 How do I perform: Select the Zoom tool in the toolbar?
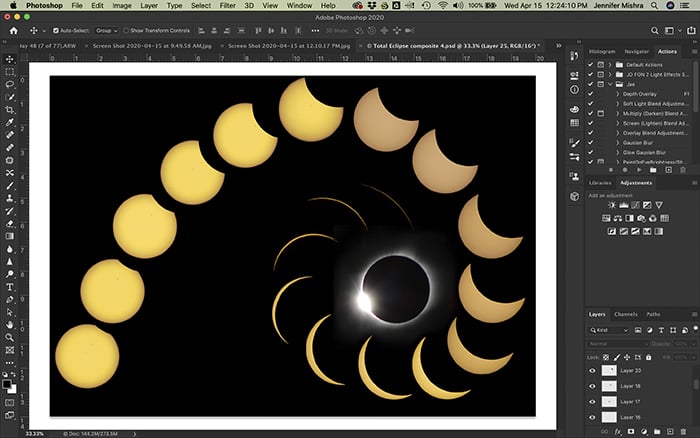tap(9, 337)
